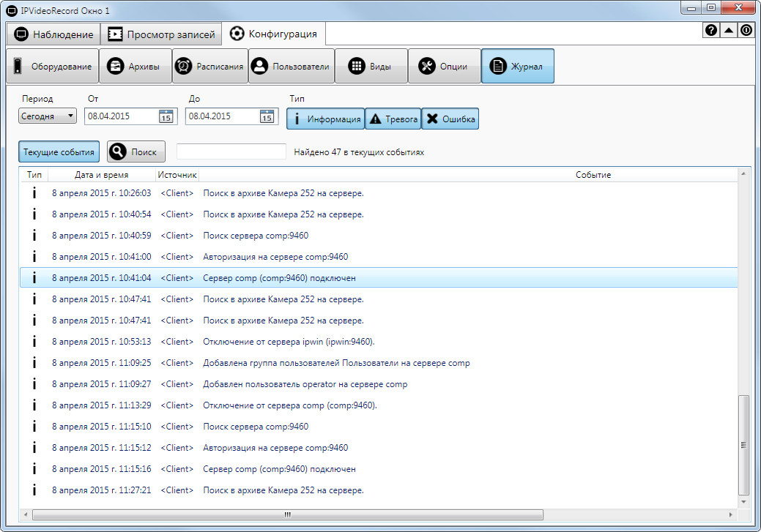Screen dimensions: 761x532
Task: Click the help question mark icon
Action: pos(710,31)
